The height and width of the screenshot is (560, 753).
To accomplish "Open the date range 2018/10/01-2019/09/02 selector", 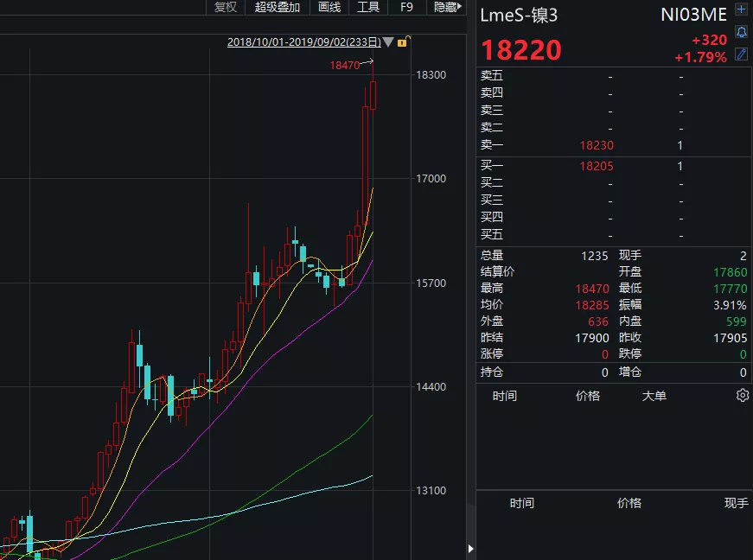I will click(304, 42).
